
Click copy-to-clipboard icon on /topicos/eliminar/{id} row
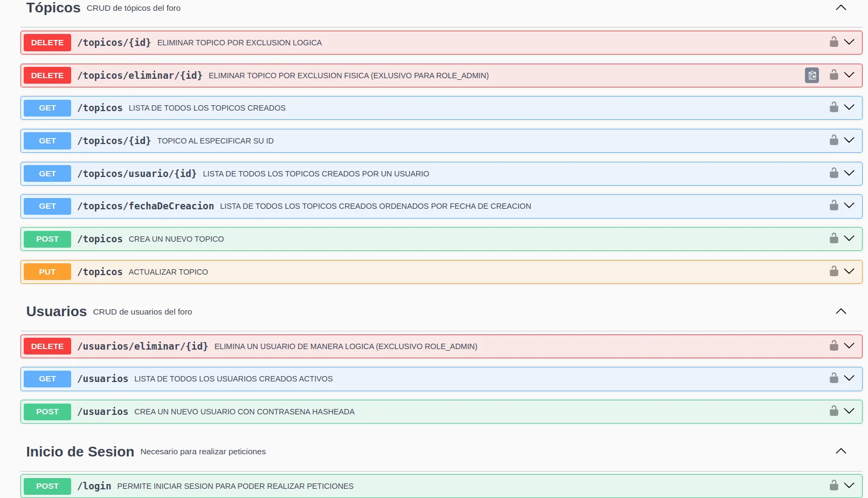811,76
